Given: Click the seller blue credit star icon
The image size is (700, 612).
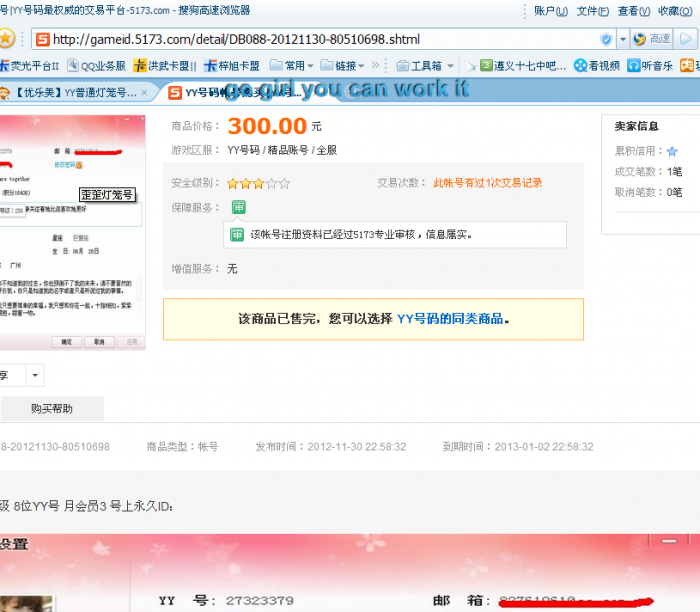Looking at the screenshot, I should 672,151.
